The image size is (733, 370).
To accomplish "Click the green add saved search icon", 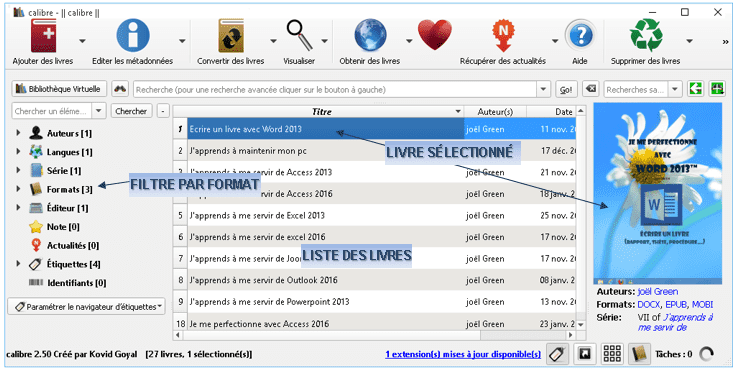I will (717, 89).
